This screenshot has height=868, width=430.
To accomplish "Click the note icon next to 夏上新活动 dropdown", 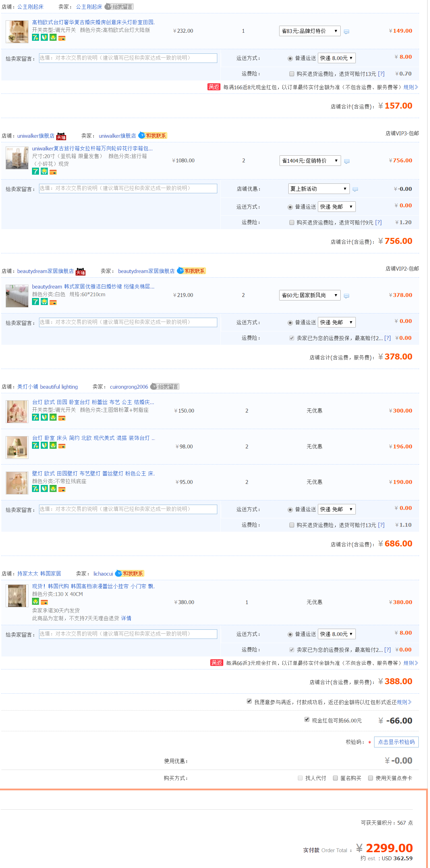I will click(x=355, y=189).
